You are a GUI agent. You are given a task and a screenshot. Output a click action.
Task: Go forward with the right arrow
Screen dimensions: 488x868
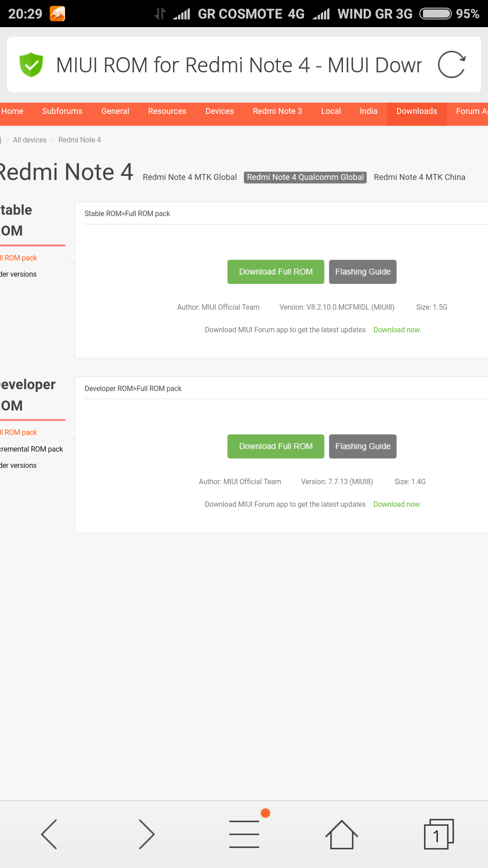(x=146, y=834)
